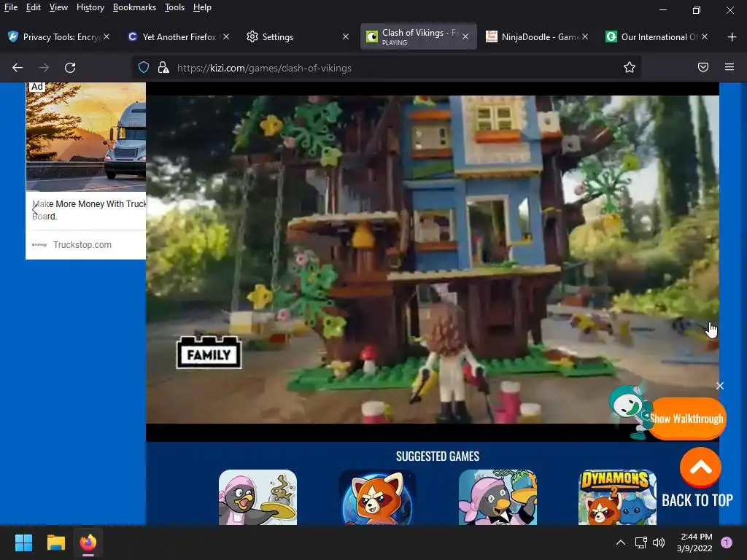Close the Privacy Tools tab
This screenshot has height=560, width=747.
click(x=107, y=36)
